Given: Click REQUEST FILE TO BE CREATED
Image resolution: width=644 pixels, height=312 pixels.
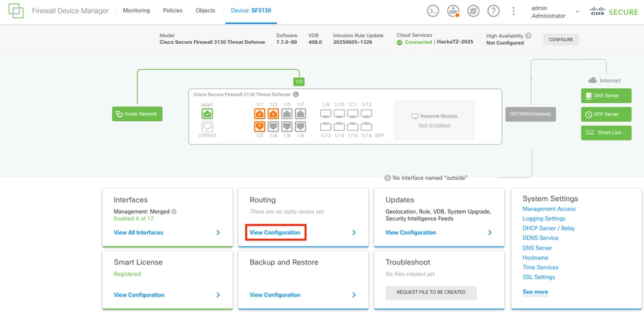Looking at the screenshot, I should point(431,292).
